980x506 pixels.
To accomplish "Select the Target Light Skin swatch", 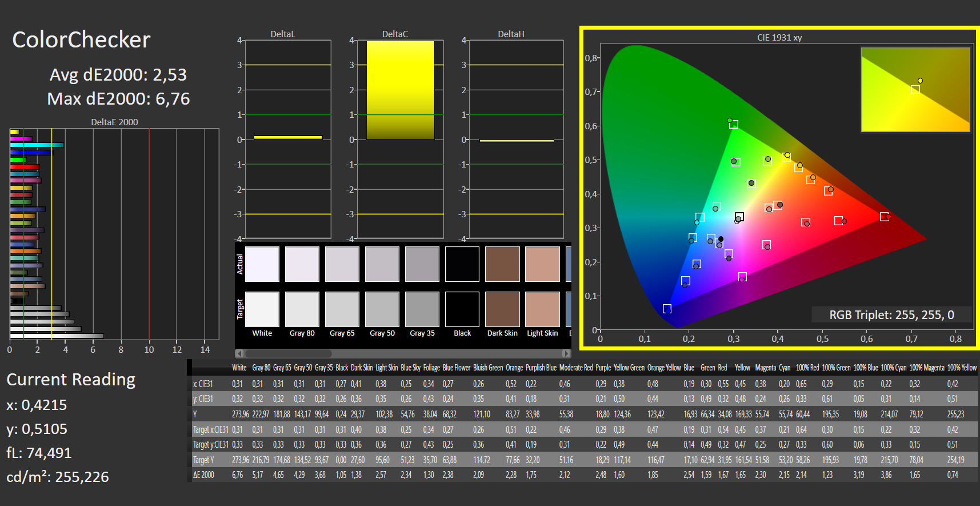I will (x=542, y=309).
